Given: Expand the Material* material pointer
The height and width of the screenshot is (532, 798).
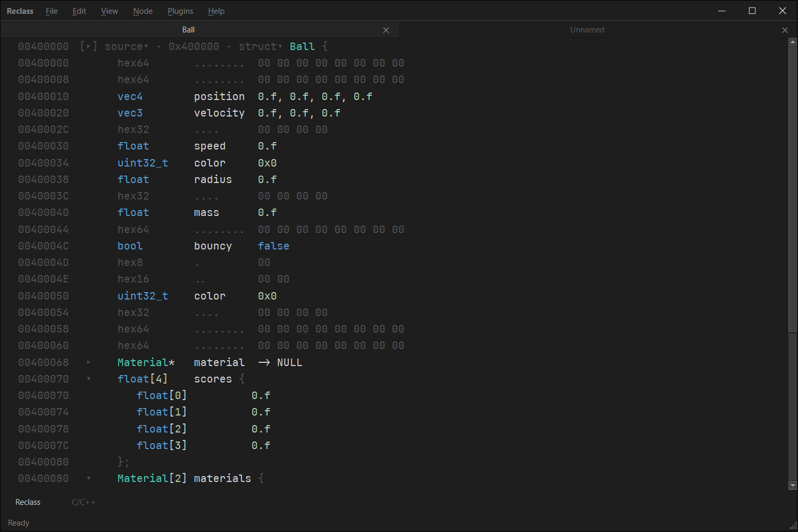Looking at the screenshot, I should pos(89,362).
